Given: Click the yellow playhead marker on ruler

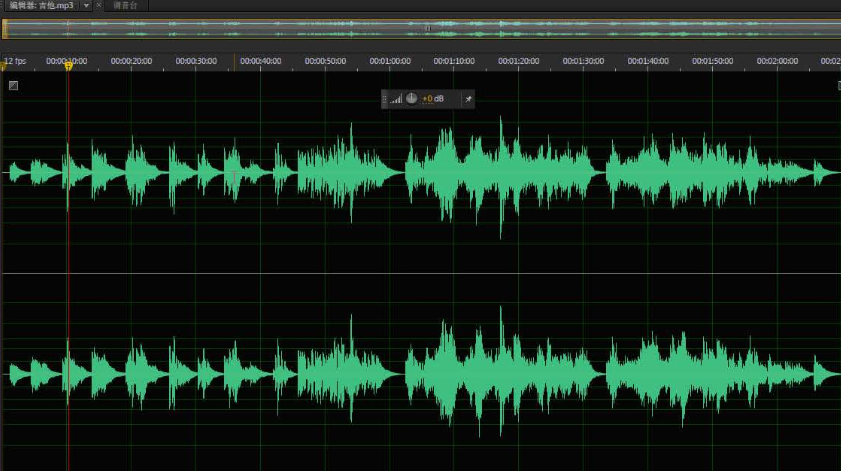Looking at the screenshot, I should pos(68,67).
